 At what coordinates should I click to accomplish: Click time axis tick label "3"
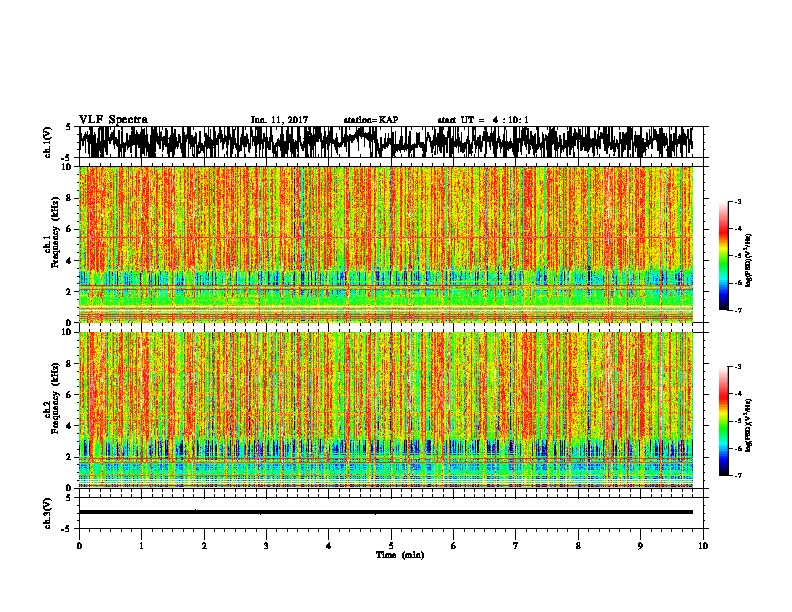(266, 546)
